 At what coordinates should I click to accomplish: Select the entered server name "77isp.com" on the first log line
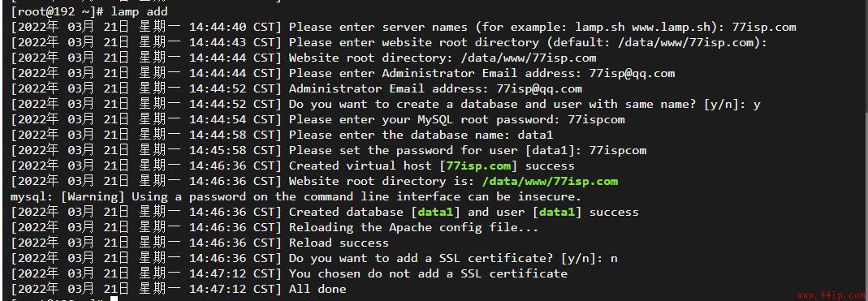click(764, 27)
